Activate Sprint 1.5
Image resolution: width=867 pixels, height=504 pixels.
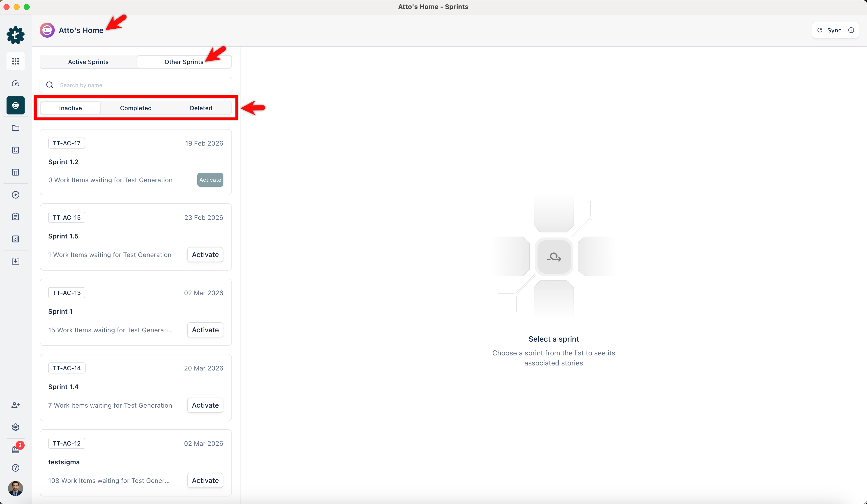click(205, 255)
